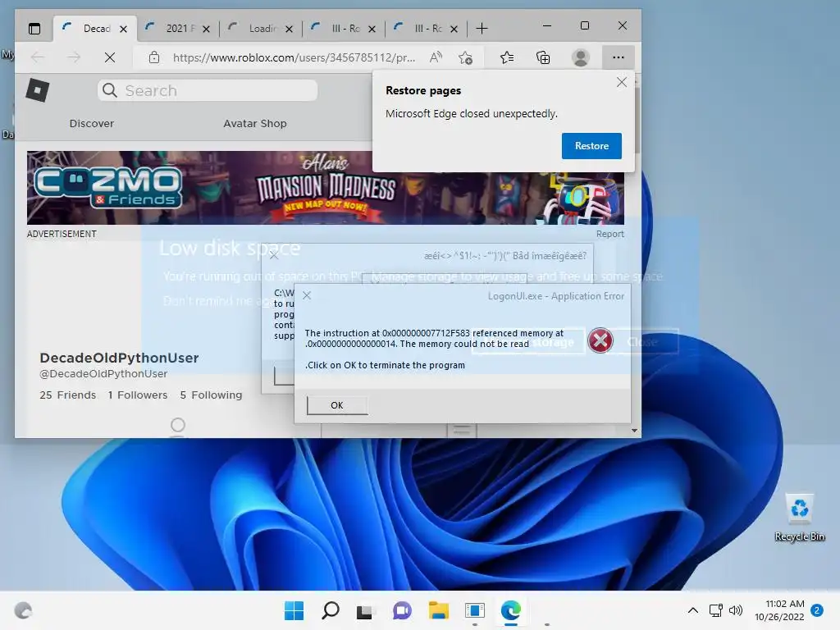Stop loading the page in Edge

pos(110,57)
